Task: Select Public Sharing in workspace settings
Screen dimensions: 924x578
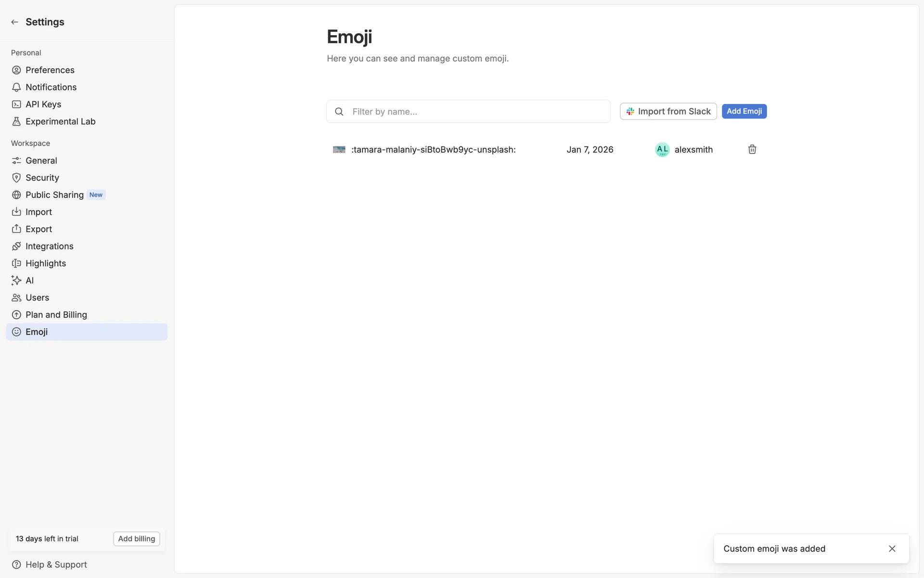Action: pyautogui.click(x=54, y=195)
